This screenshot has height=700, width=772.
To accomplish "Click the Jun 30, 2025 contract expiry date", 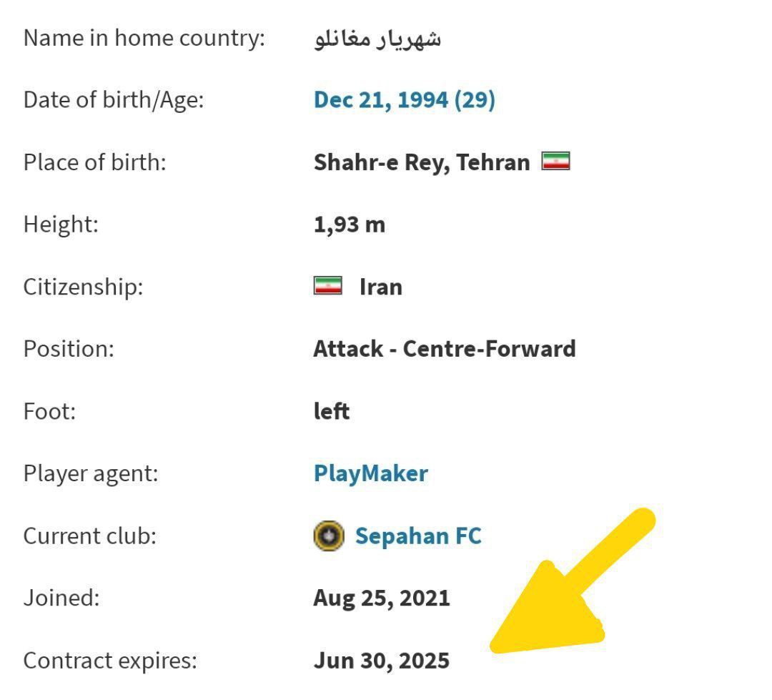I will click(x=382, y=661).
